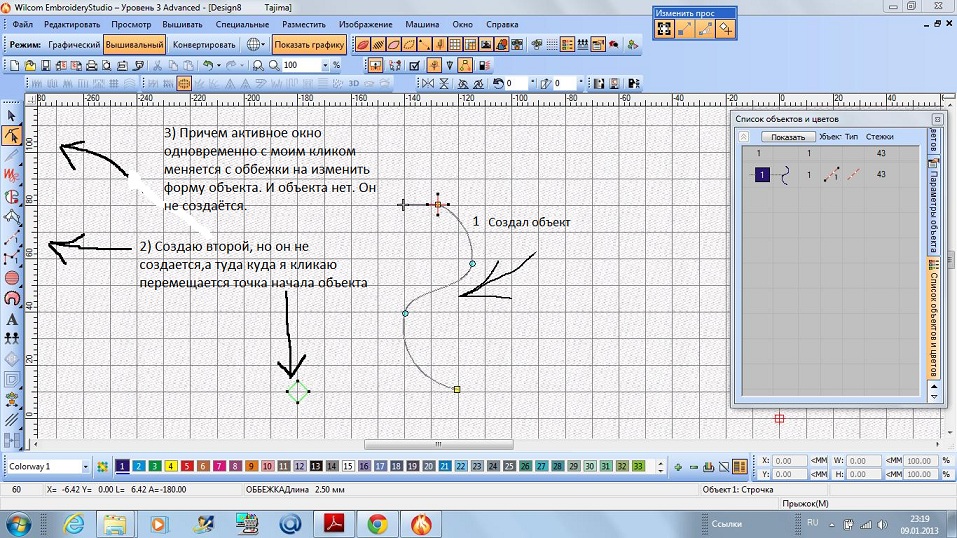Choose the Lettering tool with letter A
Image resolution: width=957 pixels, height=538 pixels.
12,319
